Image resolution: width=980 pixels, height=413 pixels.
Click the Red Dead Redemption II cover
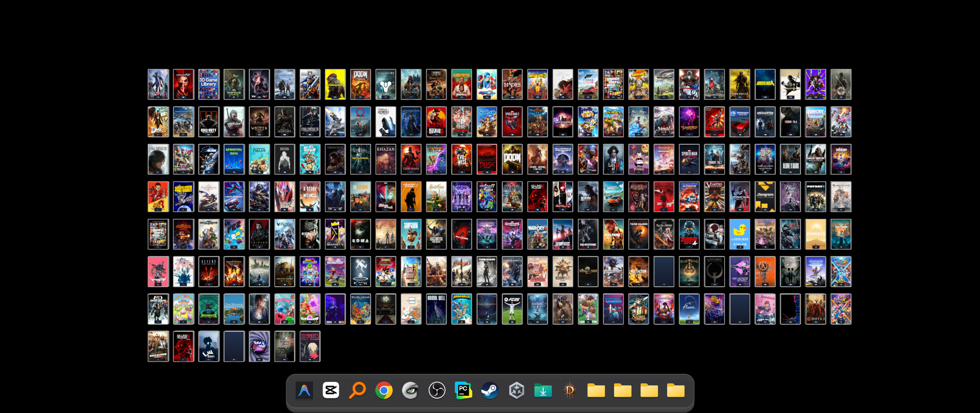(436, 122)
